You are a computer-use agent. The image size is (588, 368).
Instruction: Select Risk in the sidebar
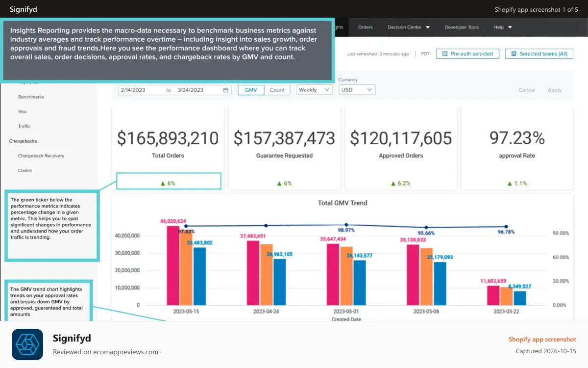pyautogui.click(x=23, y=112)
